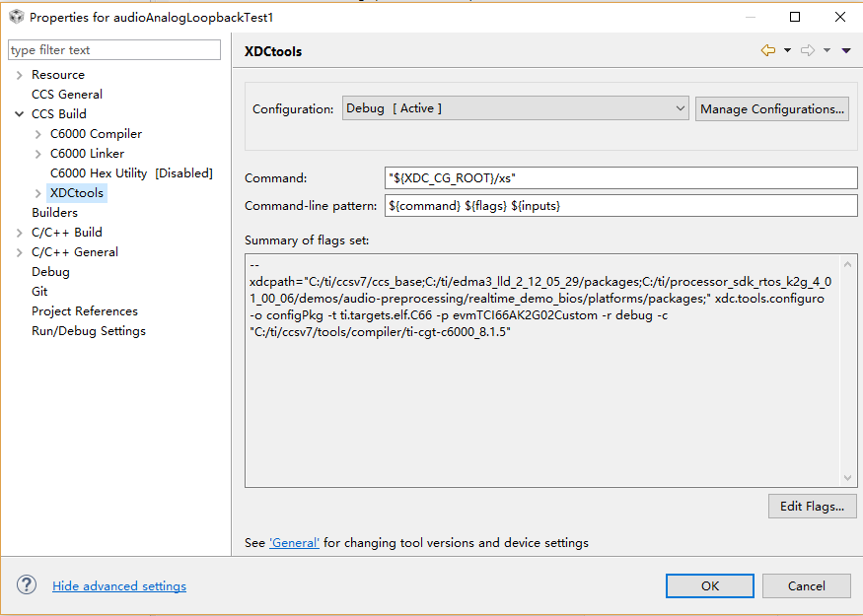863x616 pixels.
Task: Click the Manage Configurations button
Action: coord(771,108)
